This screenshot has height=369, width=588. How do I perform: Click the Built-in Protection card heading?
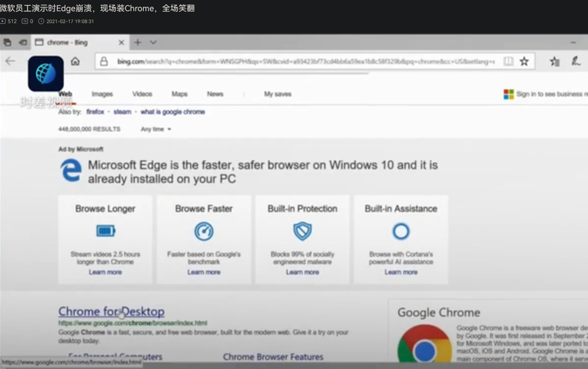pyautogui.click(x=302, y=209)
